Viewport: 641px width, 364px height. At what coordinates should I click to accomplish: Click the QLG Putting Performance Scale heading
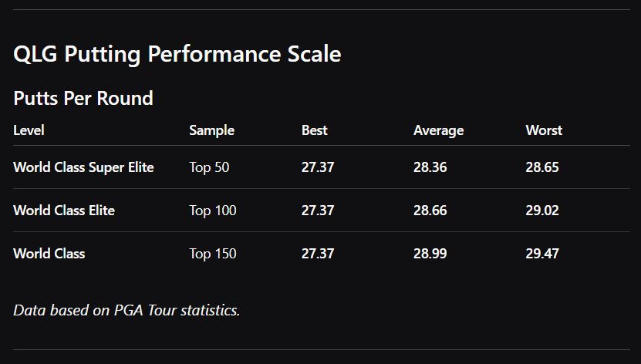pyautogui.click(x=177, y=54)
